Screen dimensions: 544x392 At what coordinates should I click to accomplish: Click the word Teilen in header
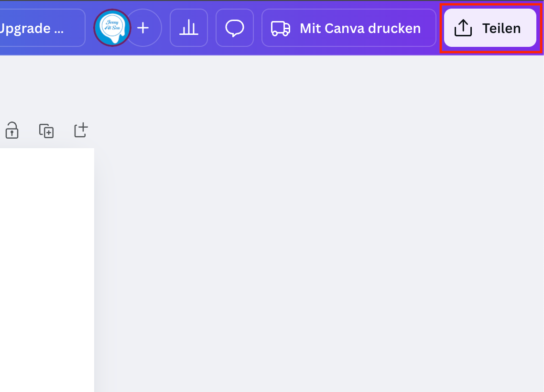point(501,29)
